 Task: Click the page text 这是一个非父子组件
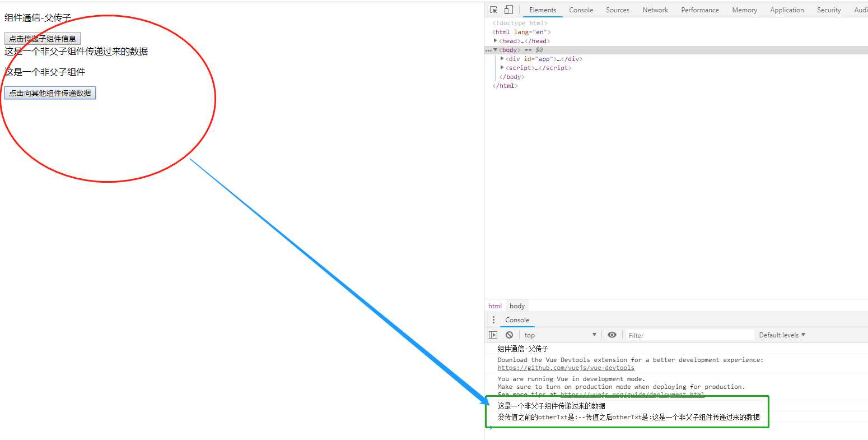[x=45, y=72]
